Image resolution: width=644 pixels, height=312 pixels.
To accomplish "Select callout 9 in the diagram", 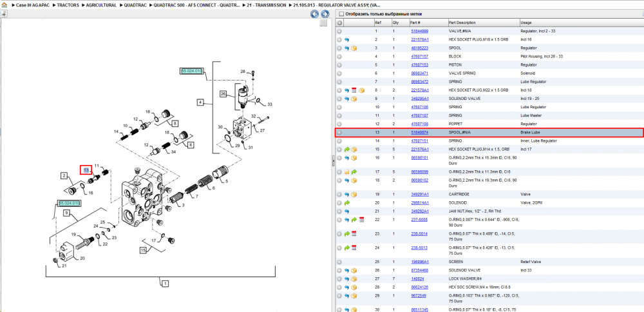I will (x=66, y=213).
